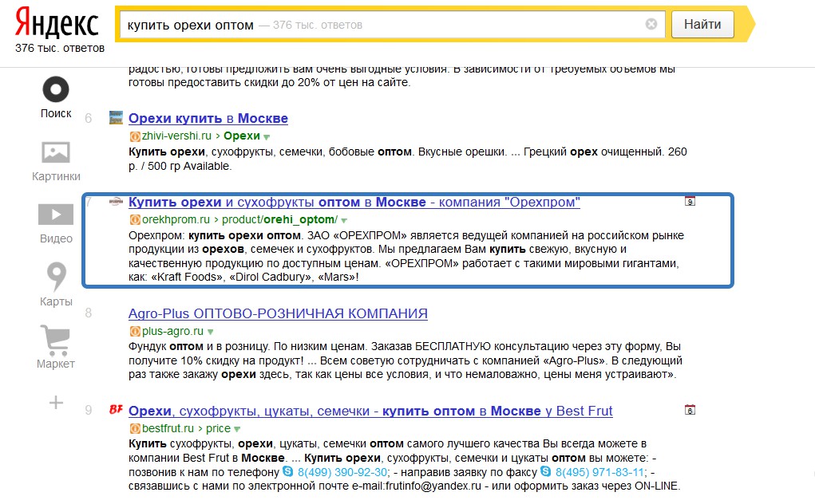
Task: Click into the search input field
Action: (393, 25)
